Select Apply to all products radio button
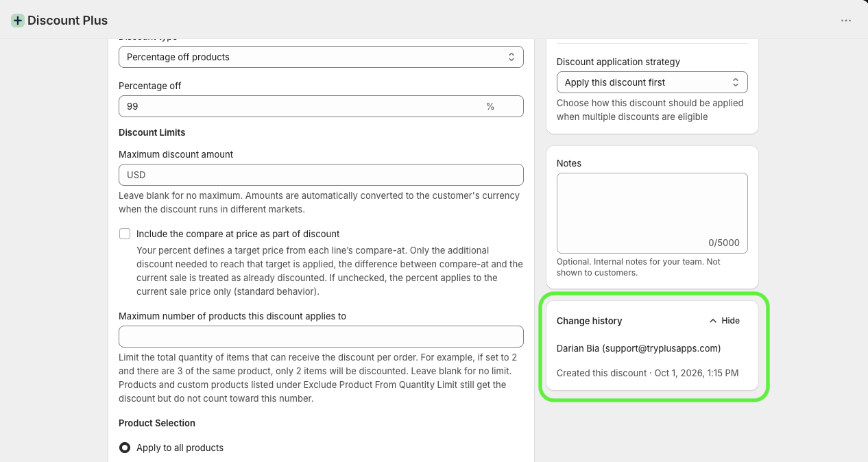Viewport: 868px width, 462px height. point(125,448)
